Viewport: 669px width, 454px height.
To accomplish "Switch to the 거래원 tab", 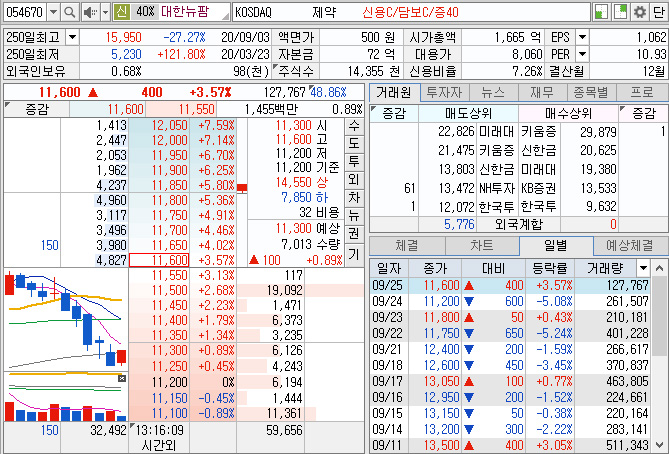I will click(394, 93).
